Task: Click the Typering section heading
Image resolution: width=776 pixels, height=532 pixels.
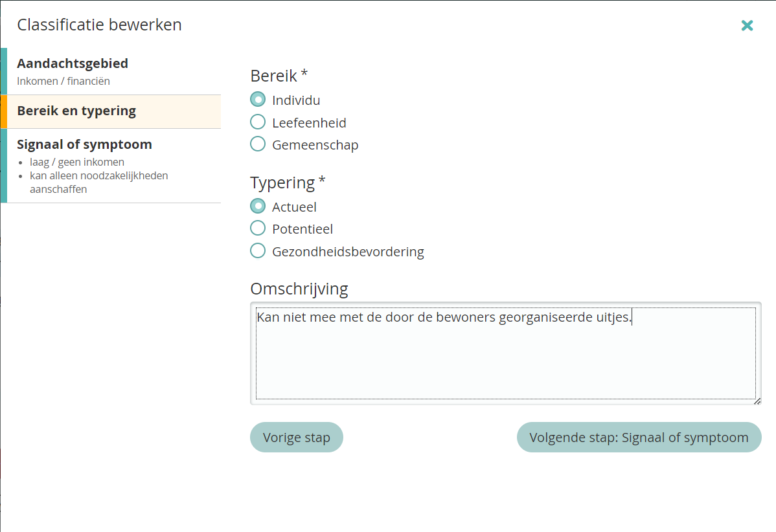Action: click(x=282, y=183)
